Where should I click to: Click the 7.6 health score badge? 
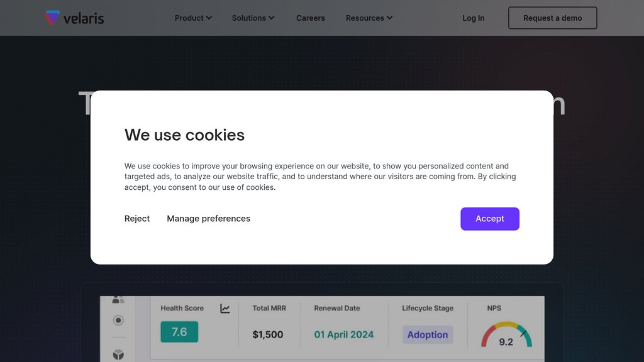pos(179,332)
